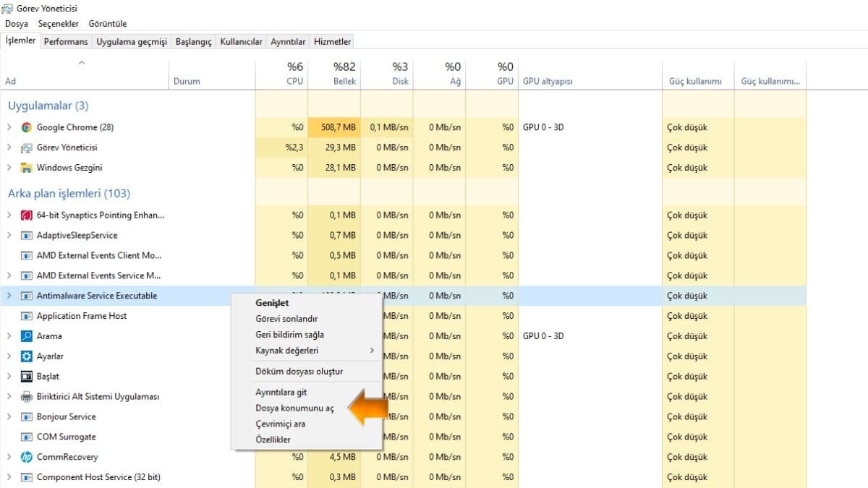Expand the Antimalware Service Executable row
Screen dimensions: 868x488
pos(9,296)
